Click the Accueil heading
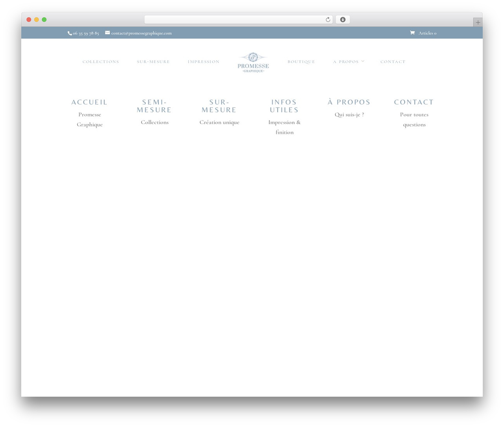504x427 pixels. [89, 102]
